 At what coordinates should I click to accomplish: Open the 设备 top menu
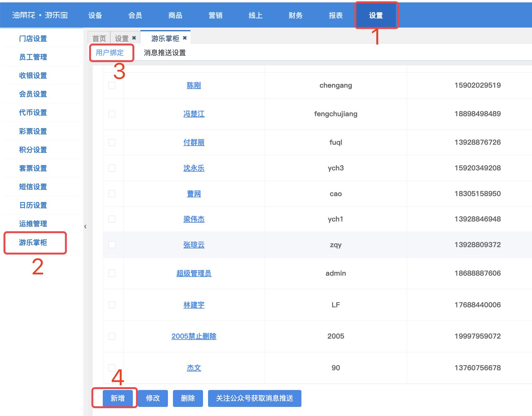95,15
